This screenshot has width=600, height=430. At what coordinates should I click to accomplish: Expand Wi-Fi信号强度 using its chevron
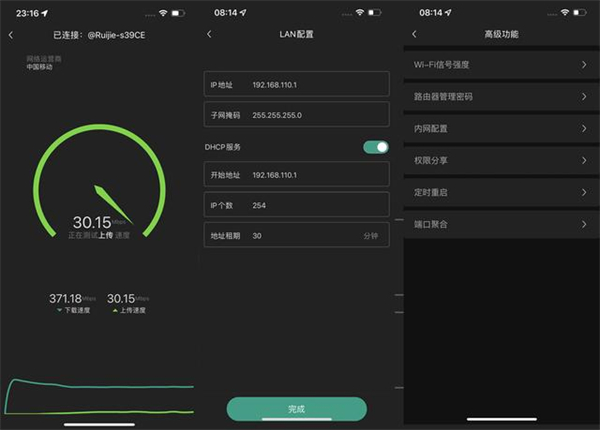[583, 65]
